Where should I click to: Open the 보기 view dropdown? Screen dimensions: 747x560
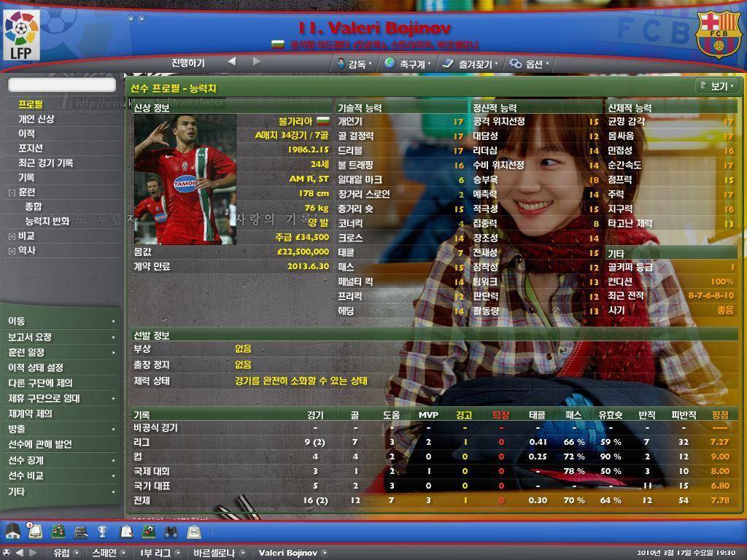click(x=717, y=86)
